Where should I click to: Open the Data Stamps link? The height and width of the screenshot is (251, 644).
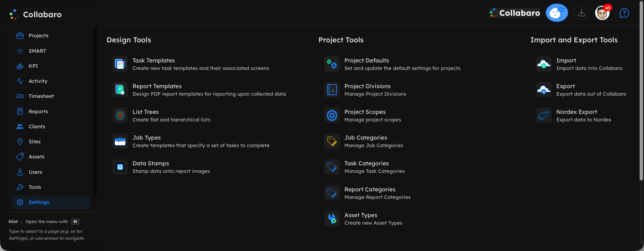tap(151, 163)
